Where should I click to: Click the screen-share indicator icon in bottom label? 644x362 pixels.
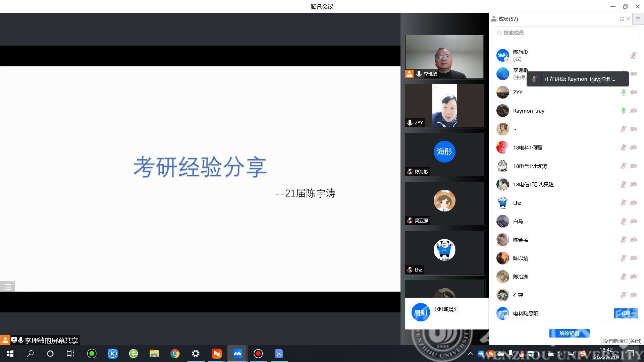14,340
